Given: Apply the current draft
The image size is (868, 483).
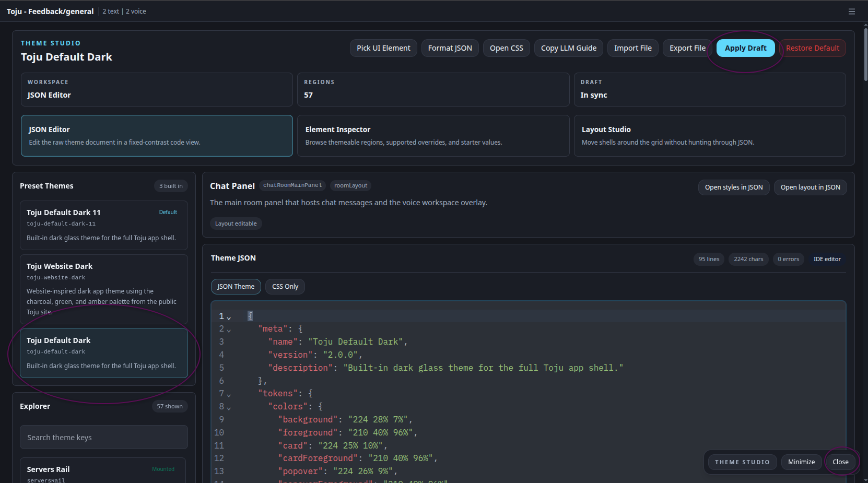Looking at the screenshot, I should tap(746, 48).
